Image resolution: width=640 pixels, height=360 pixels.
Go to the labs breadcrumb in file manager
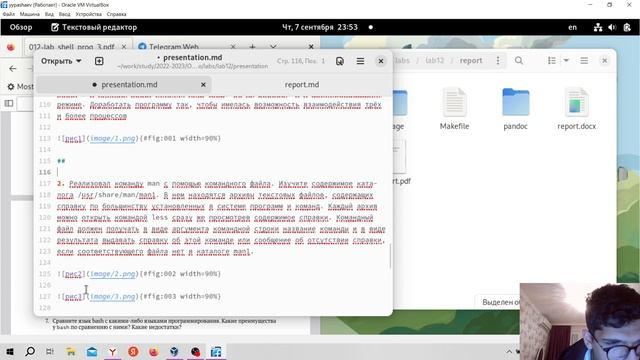402,60
